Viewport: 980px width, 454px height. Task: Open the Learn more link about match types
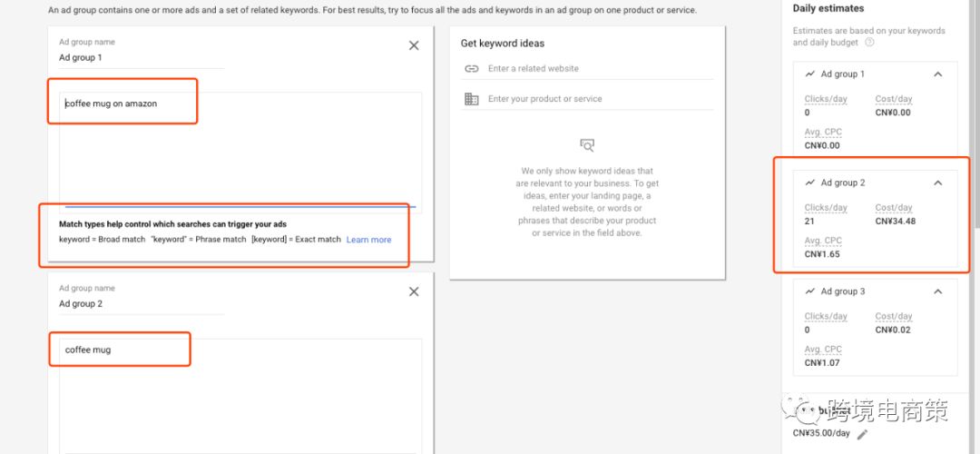[368, 240]
